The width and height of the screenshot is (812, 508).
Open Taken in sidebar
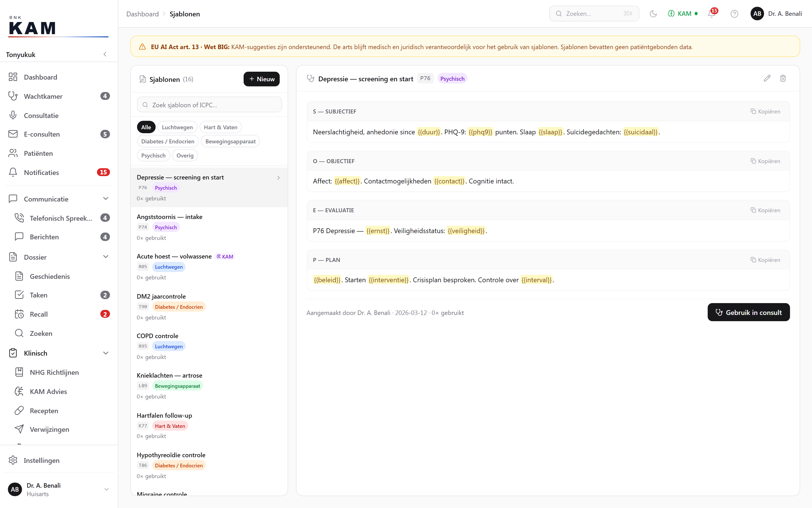(x=62, y=295)
